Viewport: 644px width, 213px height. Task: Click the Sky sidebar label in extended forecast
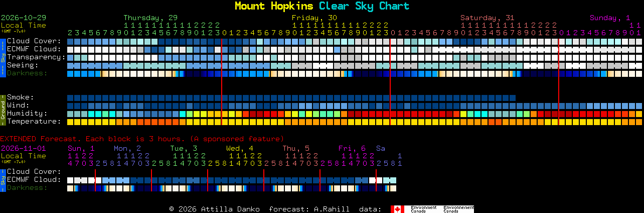click(x=3, y=180)
